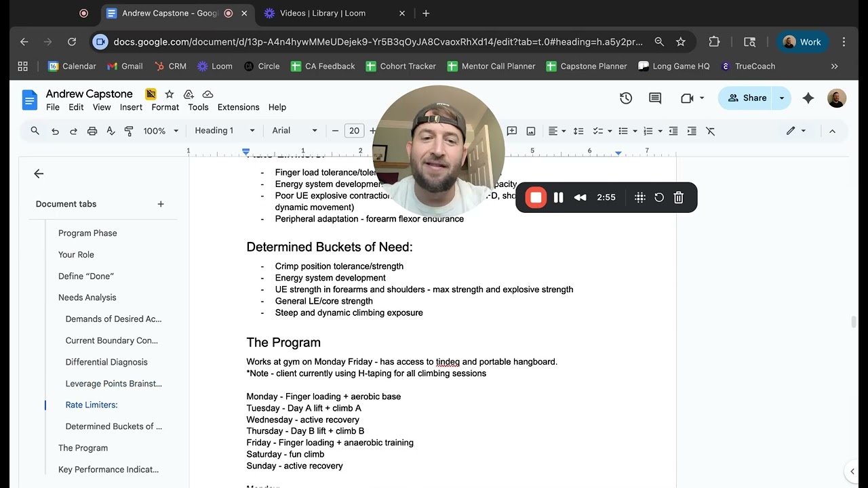
Task: Open the Extensions menu
Action: point(238,107)
